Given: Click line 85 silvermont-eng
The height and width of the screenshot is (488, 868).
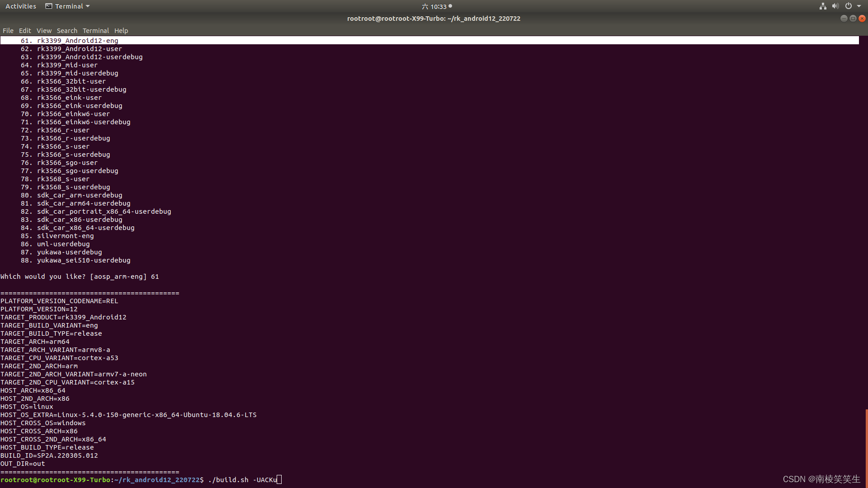Looking at the screenshot, I should pos(57,236).
